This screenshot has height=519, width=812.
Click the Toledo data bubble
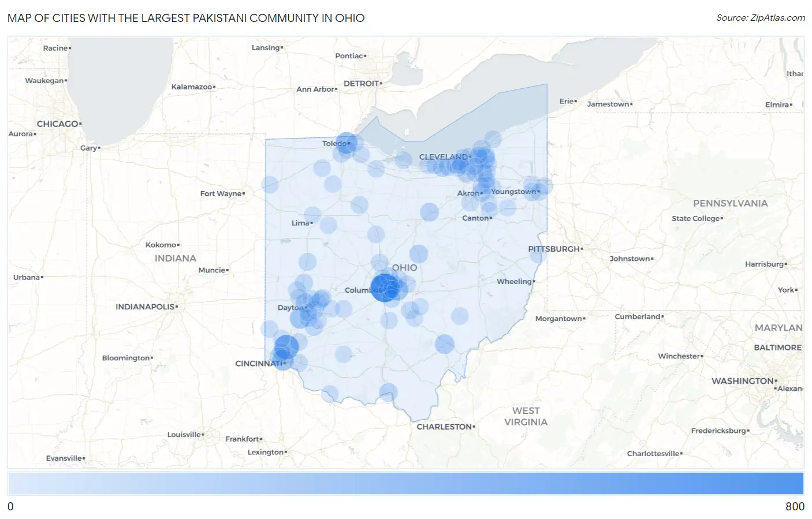pyautogui.click(x=347, y=143)
